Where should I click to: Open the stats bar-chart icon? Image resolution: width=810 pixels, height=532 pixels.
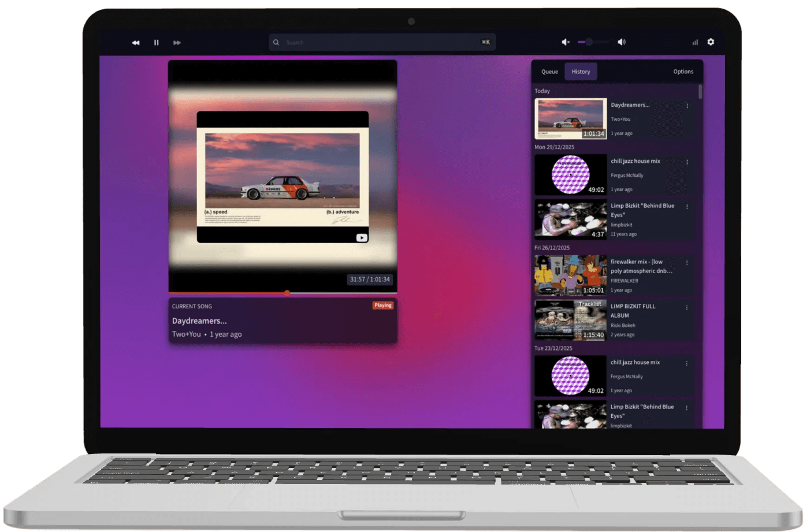[695, 42]
